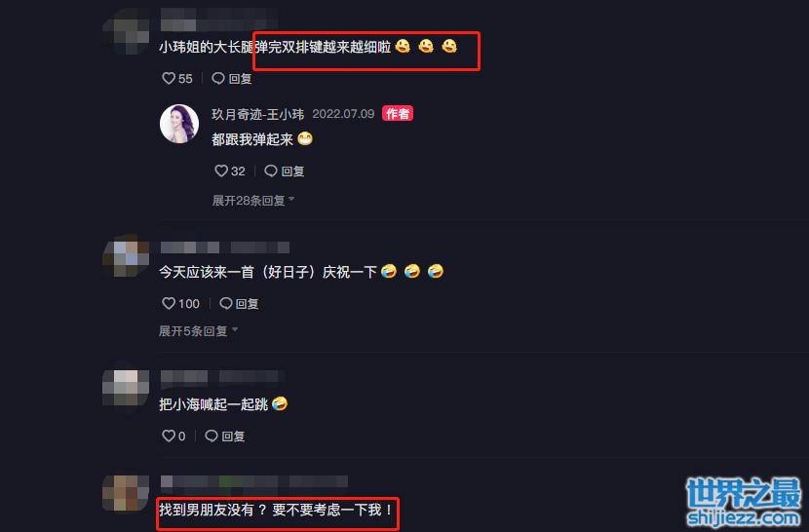
Task: Open the first commenter's blurred avatar
Action: tap(127, 32)
